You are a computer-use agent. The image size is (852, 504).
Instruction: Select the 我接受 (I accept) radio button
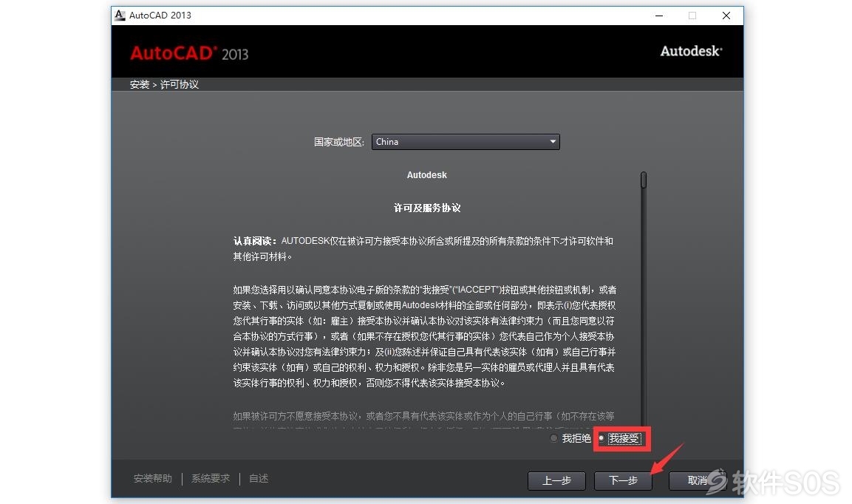[601, 438]
